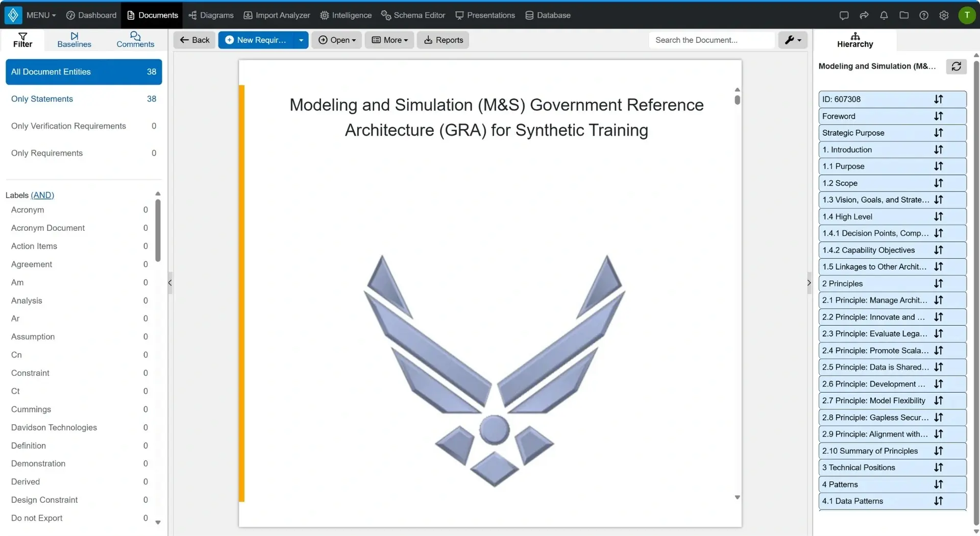Select the Filter tab
The image size is (980, 536).
pos(22,40)
